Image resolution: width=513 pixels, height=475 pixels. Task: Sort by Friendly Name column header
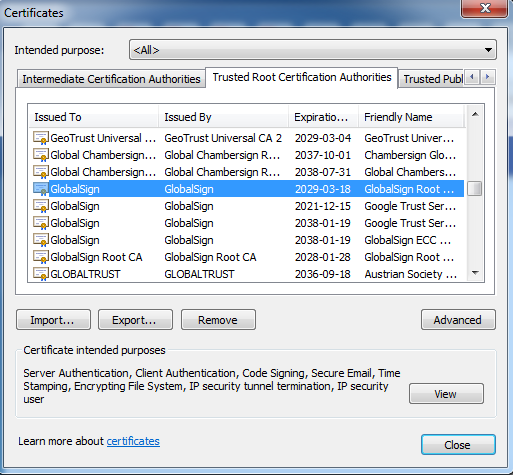pos(411,117)
